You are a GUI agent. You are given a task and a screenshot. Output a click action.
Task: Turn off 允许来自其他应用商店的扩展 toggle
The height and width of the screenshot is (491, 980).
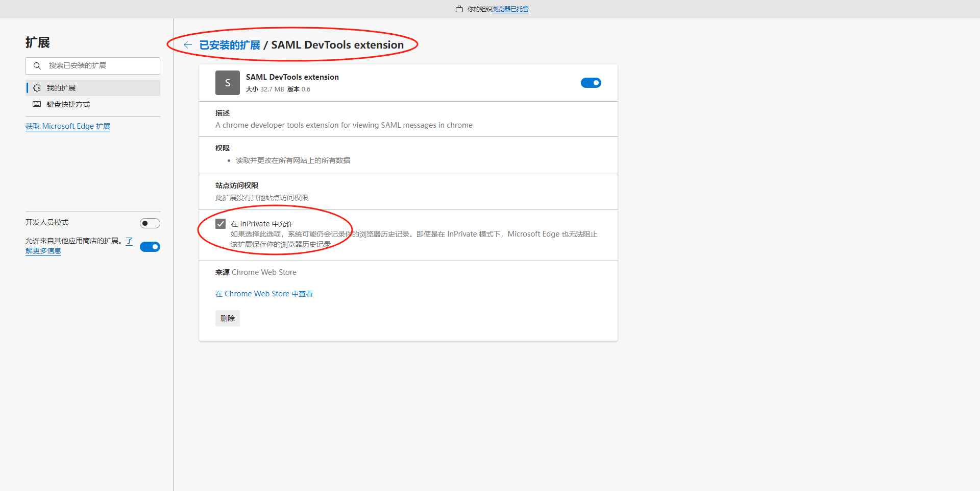150,246
